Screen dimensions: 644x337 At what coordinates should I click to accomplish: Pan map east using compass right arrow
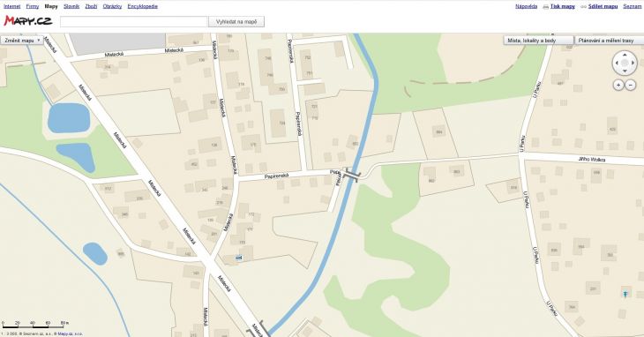pos(633,64)
